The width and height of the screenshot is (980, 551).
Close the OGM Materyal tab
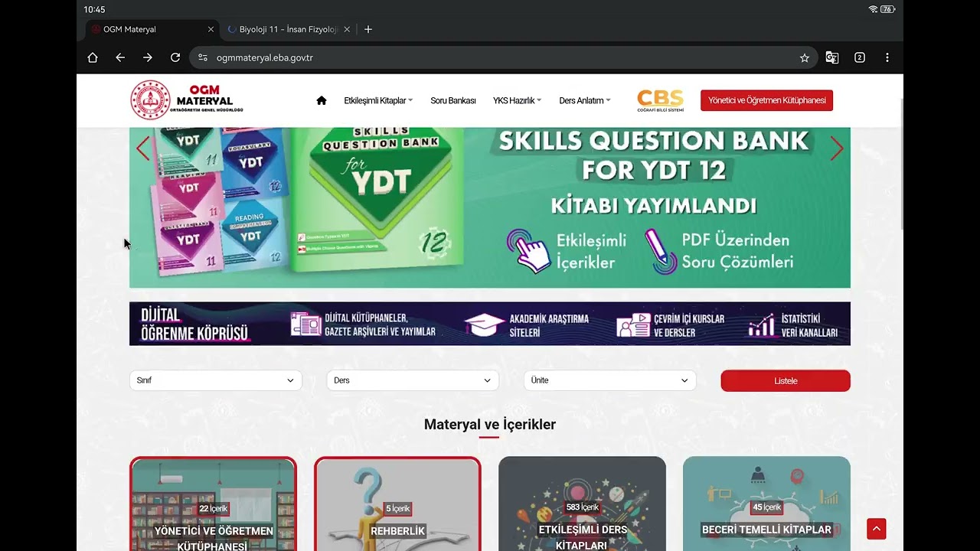tap(211, 29)
